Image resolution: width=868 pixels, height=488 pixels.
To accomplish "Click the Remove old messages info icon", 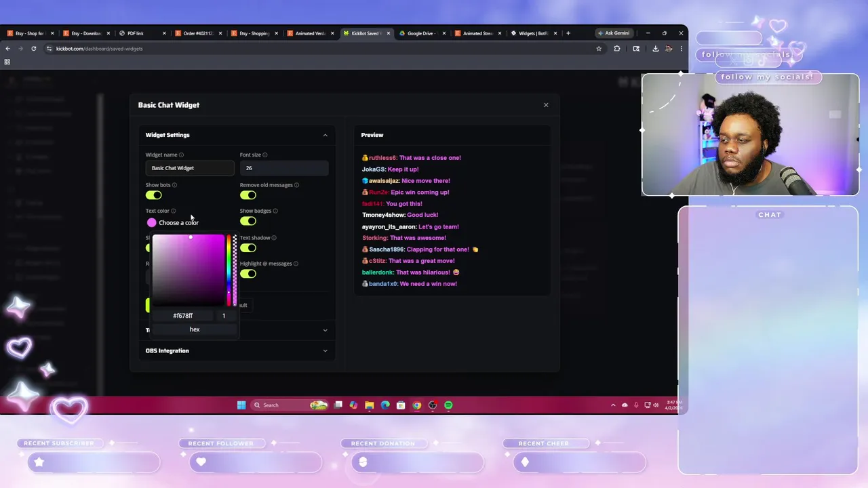I will pos(296,185).
